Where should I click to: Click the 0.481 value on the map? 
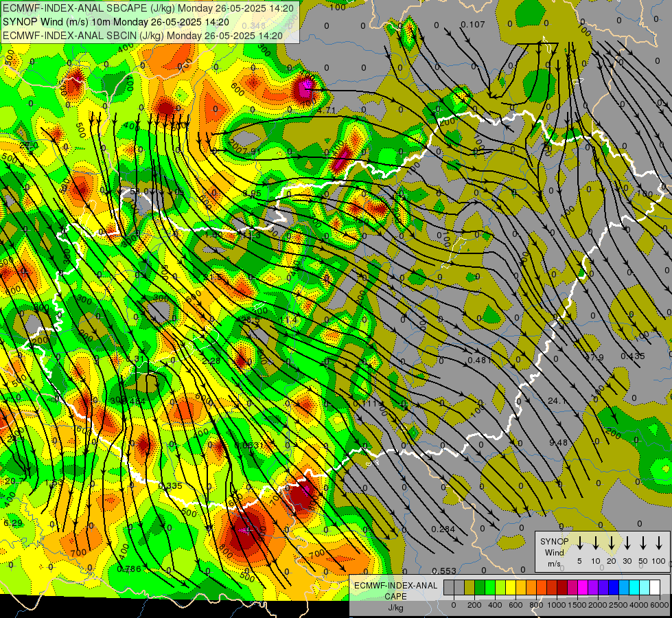click(x=480, y=360)
